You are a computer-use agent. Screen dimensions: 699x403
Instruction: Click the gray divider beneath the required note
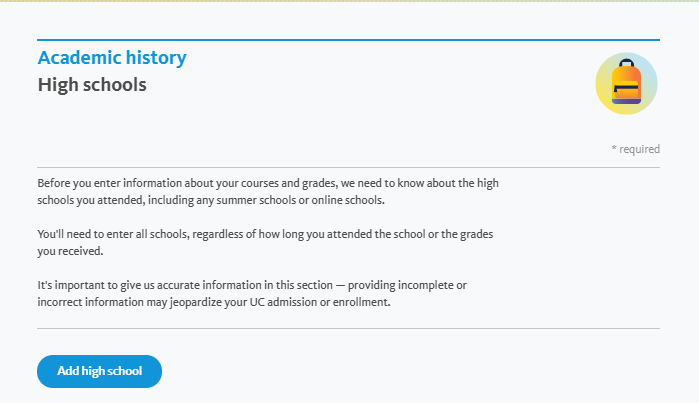coord(348,168)
